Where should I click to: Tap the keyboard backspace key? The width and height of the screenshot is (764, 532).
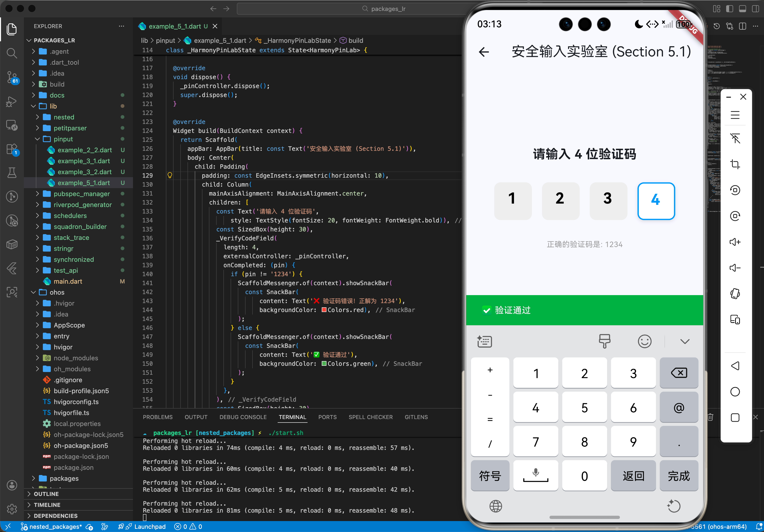[679, 373]
